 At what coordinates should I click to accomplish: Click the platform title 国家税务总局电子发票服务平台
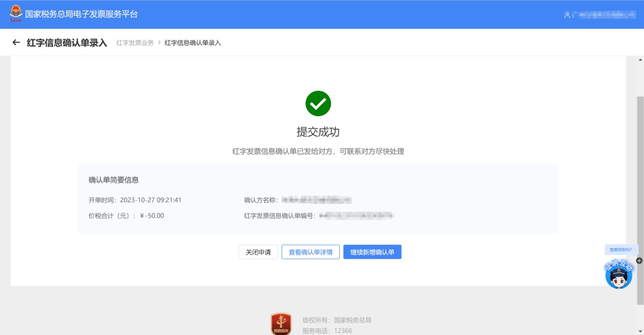tap(81, 14)
